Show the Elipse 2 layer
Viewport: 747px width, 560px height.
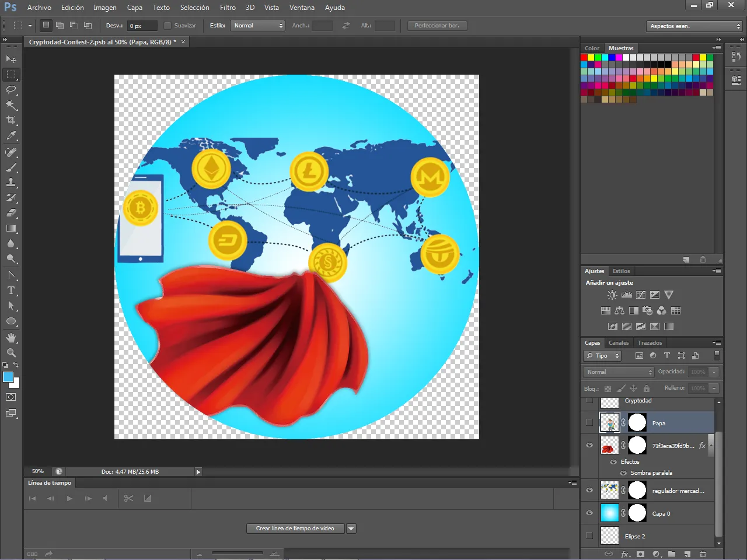coord(589,535)
